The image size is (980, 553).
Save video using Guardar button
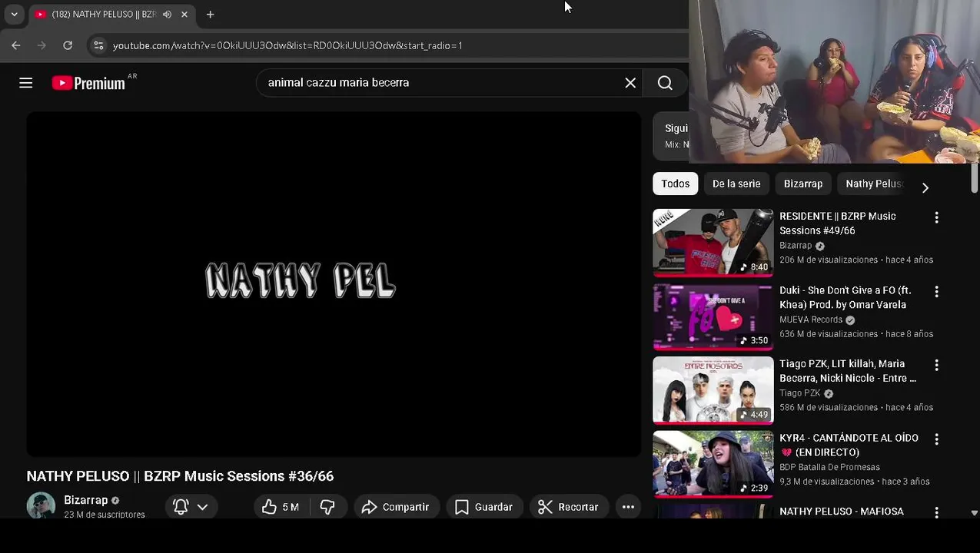(x=483, y=507)
